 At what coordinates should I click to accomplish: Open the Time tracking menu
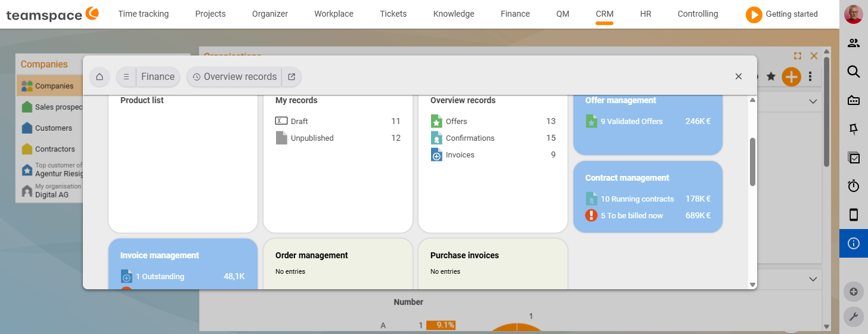pos(144,14)
